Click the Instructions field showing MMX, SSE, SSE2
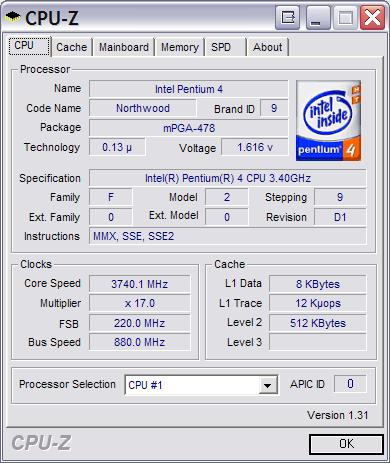Viewport: 390px width, 463px height. (228, 236)
